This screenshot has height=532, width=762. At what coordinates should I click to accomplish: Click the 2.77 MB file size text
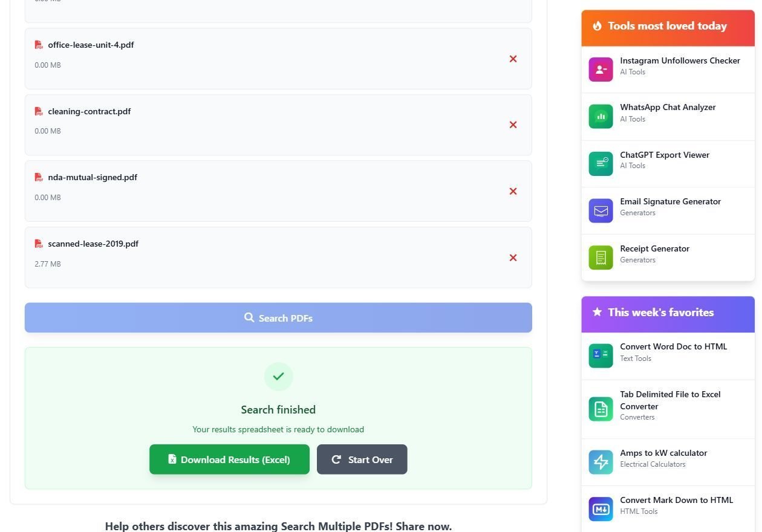(48, 264)
